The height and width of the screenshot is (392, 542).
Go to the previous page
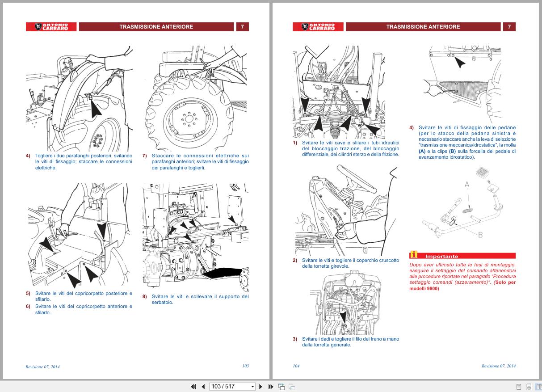(203, 387)
